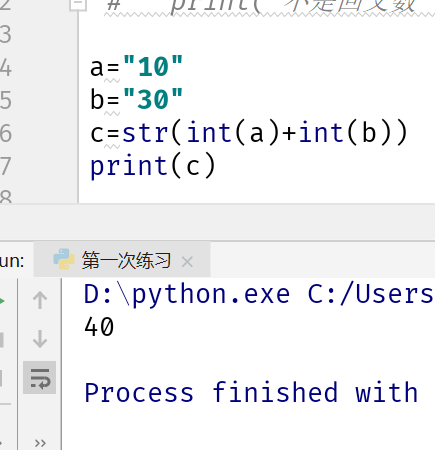435x450 pixels.
Task: Click the code line b="30"
Action: 136,99
